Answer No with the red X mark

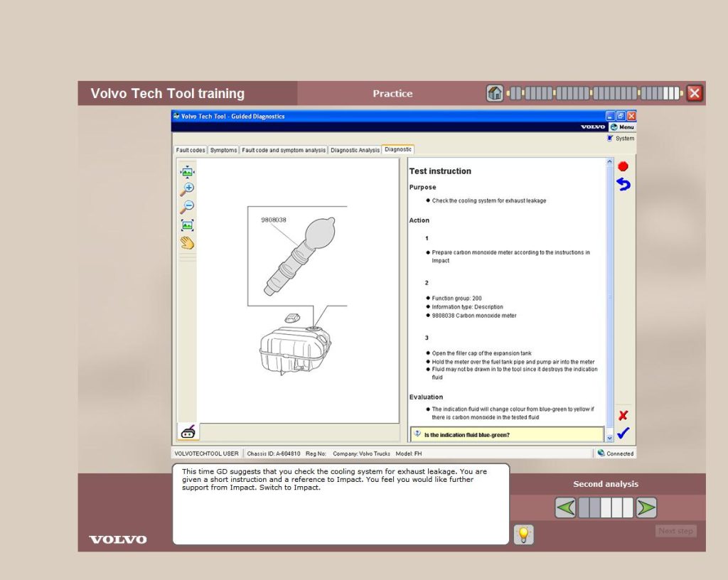click(x=622, y=416)
